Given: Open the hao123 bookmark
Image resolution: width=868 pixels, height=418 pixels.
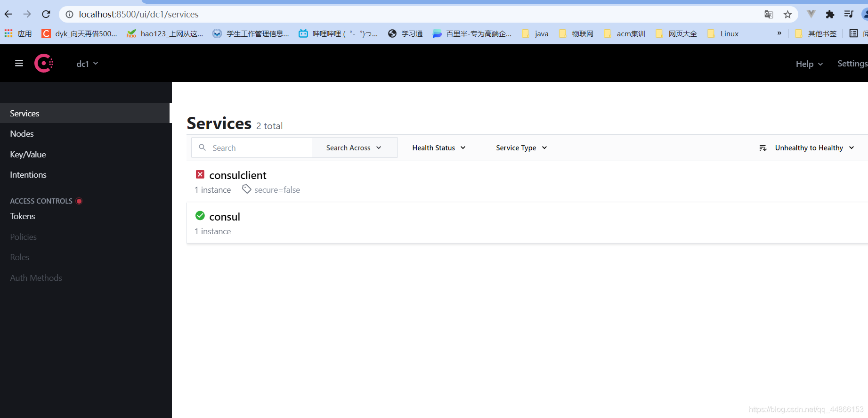Looking at the screenshot, I should click(x=165, y=33).
